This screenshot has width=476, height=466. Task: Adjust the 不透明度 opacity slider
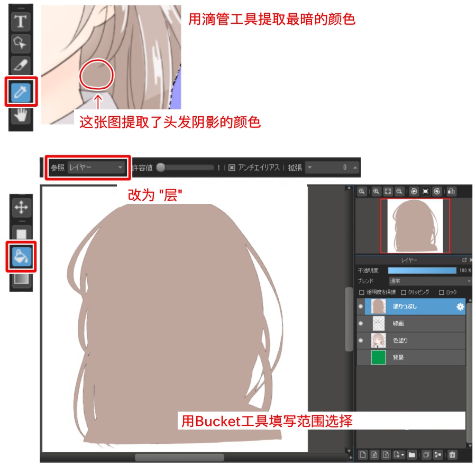(x=422, y=271)
